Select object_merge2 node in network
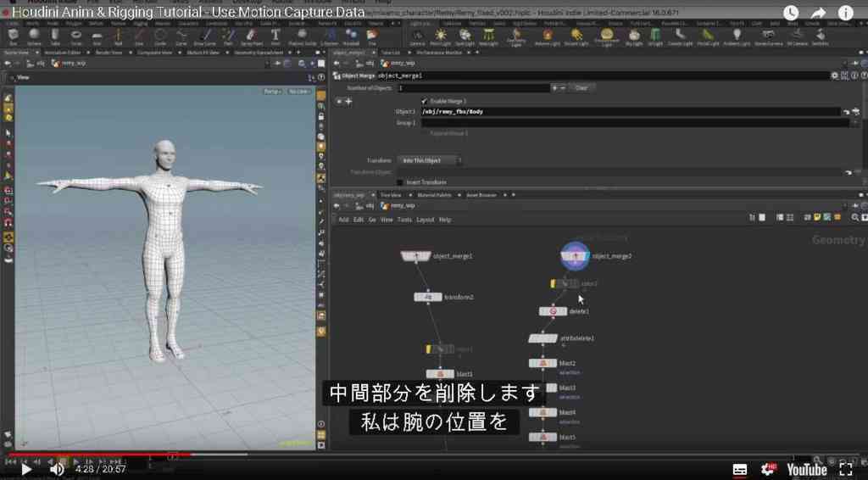This screenshot has width=868, height=480. point(575,256)
